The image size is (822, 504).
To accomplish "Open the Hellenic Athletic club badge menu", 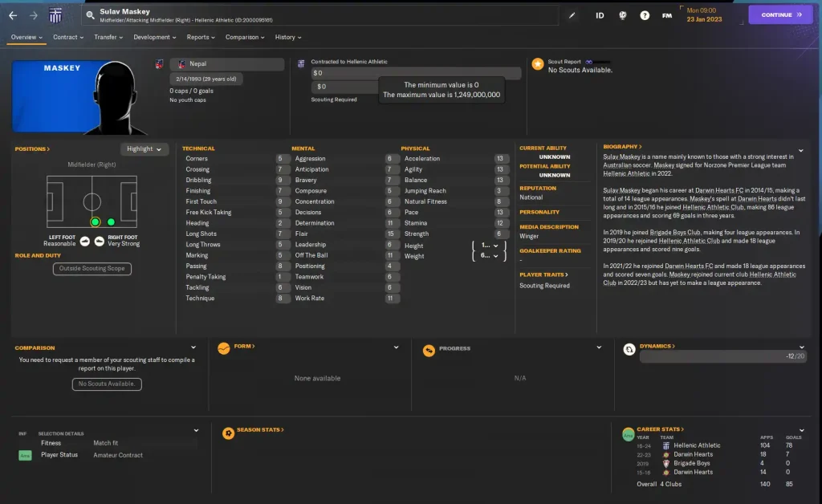I will (x=55, y=15).
